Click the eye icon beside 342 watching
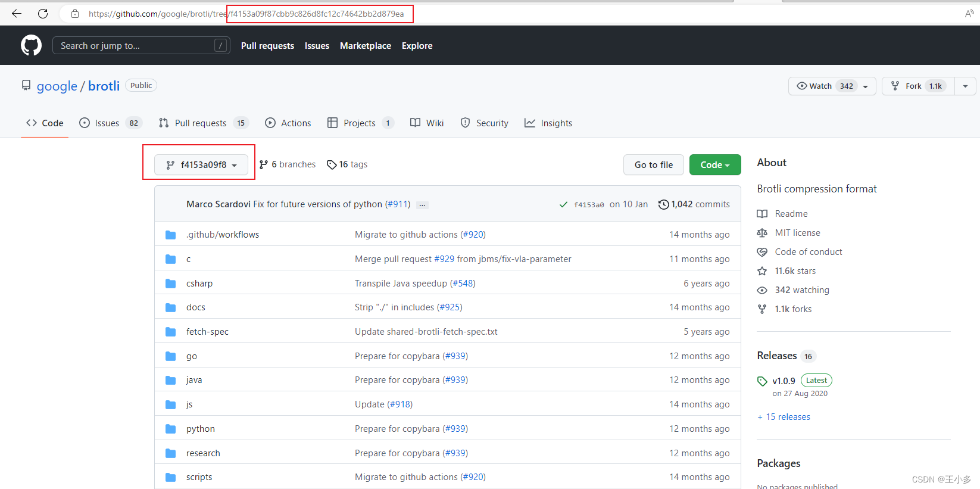 (762, 290)
